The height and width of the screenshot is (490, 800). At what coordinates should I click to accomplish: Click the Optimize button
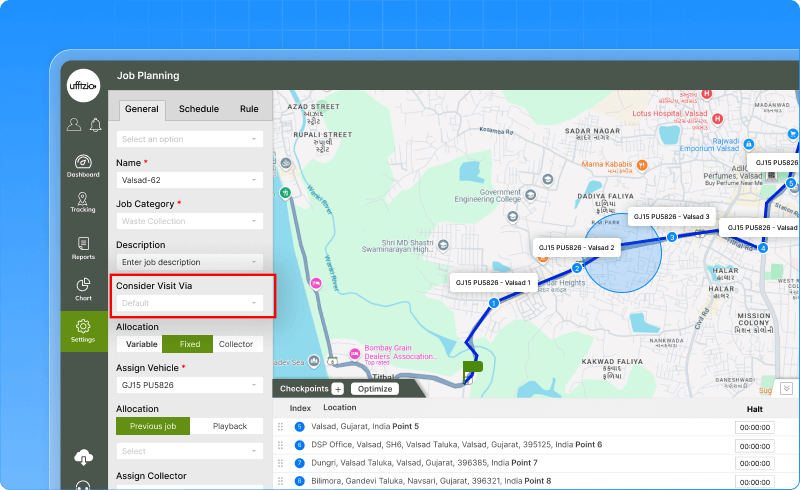(x=374, y=389)
